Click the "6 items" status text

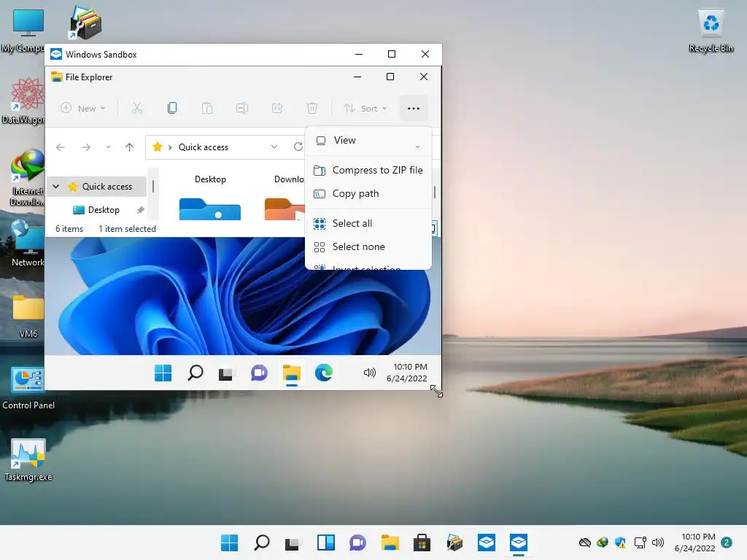69,229
